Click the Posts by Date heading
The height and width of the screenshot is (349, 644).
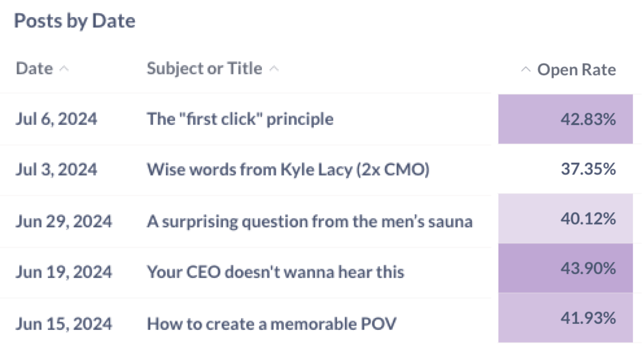click(x=75, y=21)
